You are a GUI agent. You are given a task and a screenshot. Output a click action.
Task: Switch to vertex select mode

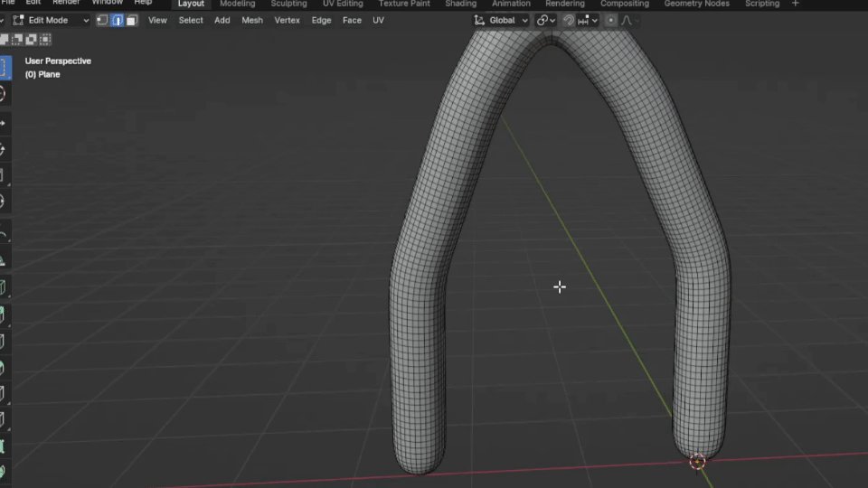(101, 20)
